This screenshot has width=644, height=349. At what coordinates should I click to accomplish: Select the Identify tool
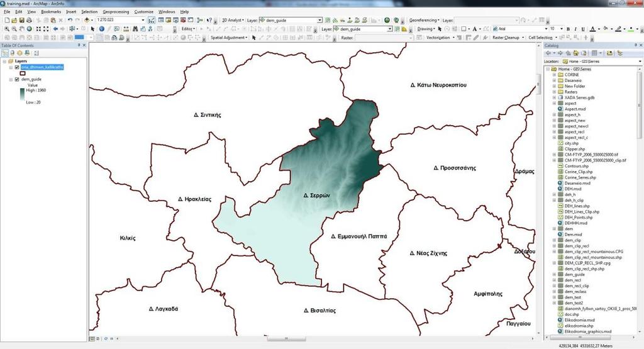click(101, 29)
